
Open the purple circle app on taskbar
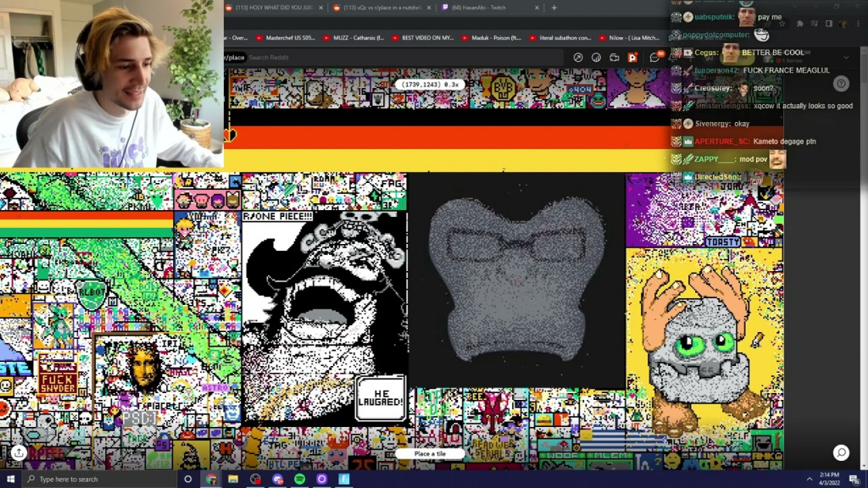coord(321,480)
